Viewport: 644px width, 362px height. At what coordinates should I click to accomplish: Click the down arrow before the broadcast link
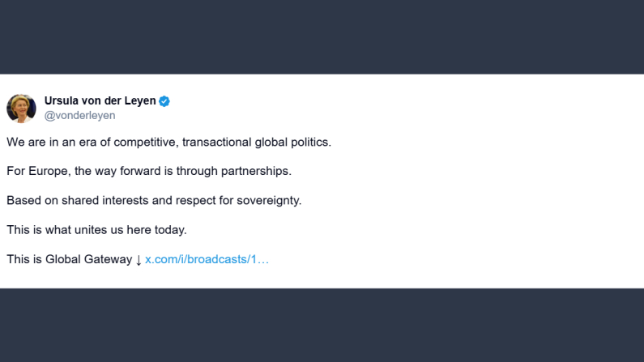pos(139,260)
